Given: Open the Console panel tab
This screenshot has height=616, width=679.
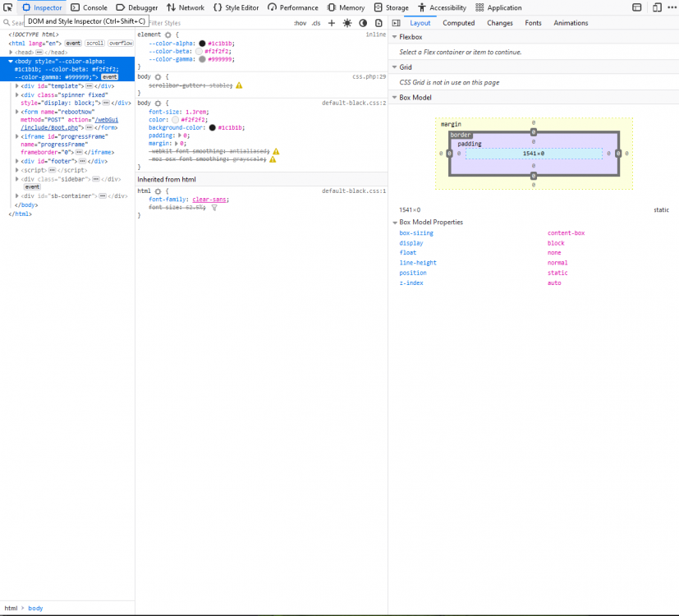Looking at the screenshot, I should [89, 7].
